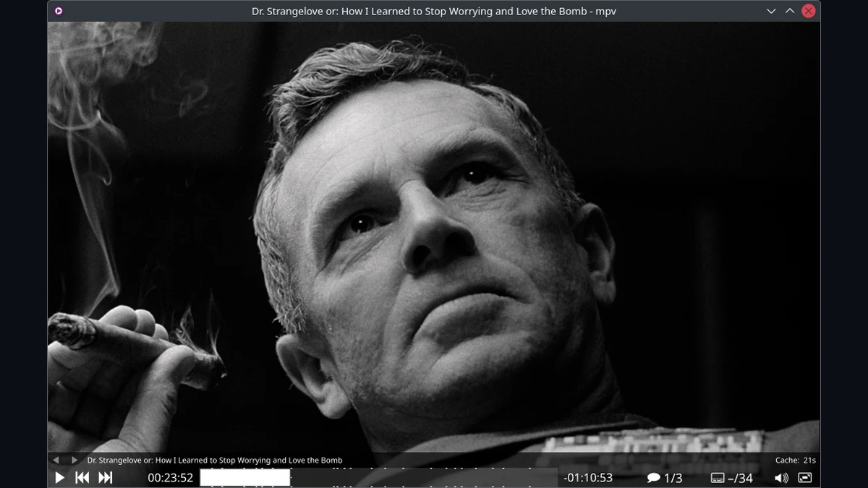Click the media title in the control bar

point(215,460)
